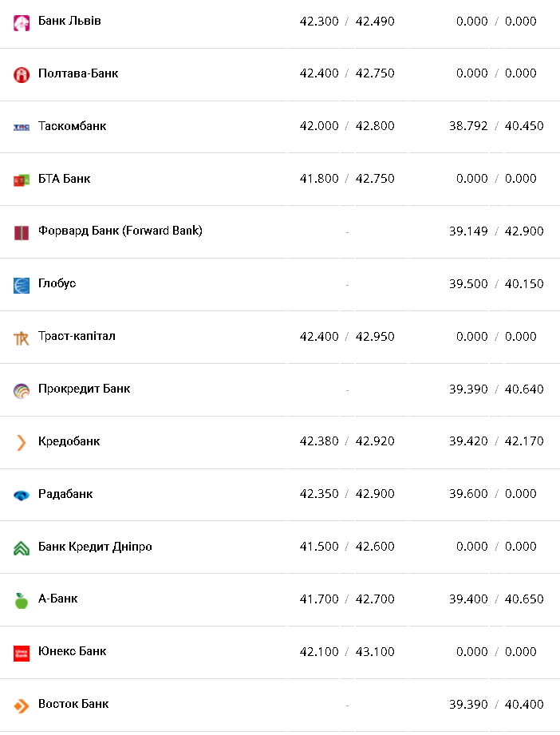Click the Полтава-Банк red logo icon
This screenshot has height=735, width=560.
pyautogui.click(x=22, y=75)
